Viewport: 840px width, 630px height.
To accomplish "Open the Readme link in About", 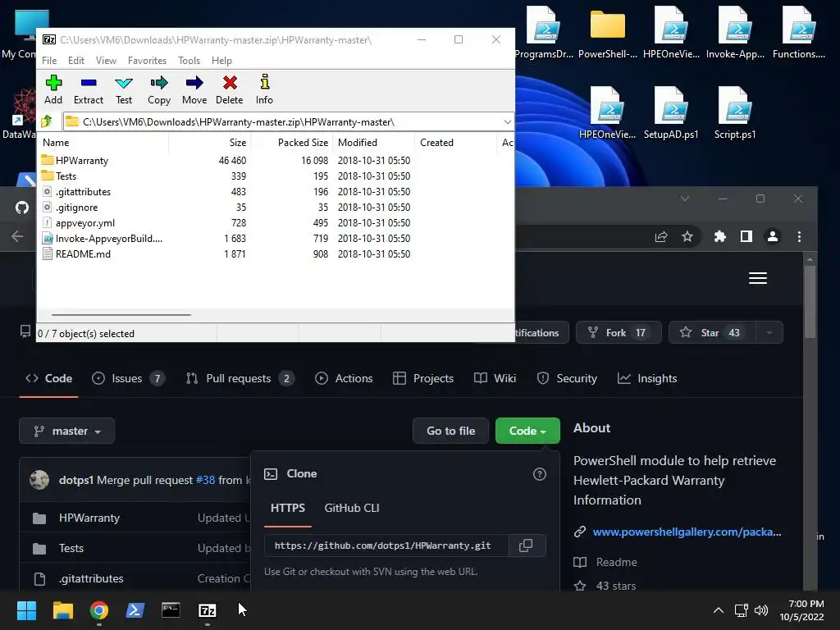I will pyautogui.click(x=616, y=562).
